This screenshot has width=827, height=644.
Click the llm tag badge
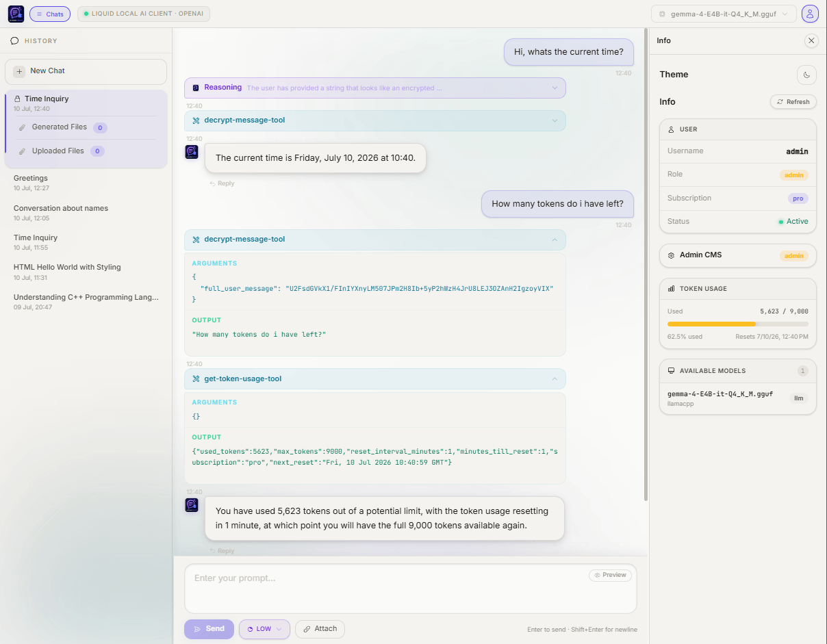(x=799, y=398)
